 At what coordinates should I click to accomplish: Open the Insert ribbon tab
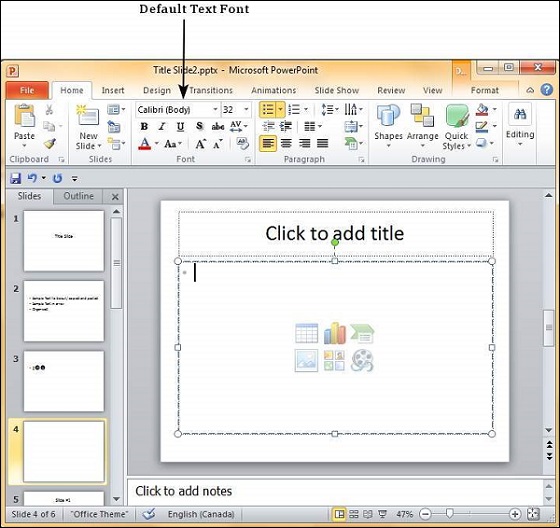(x=113, y=90)
